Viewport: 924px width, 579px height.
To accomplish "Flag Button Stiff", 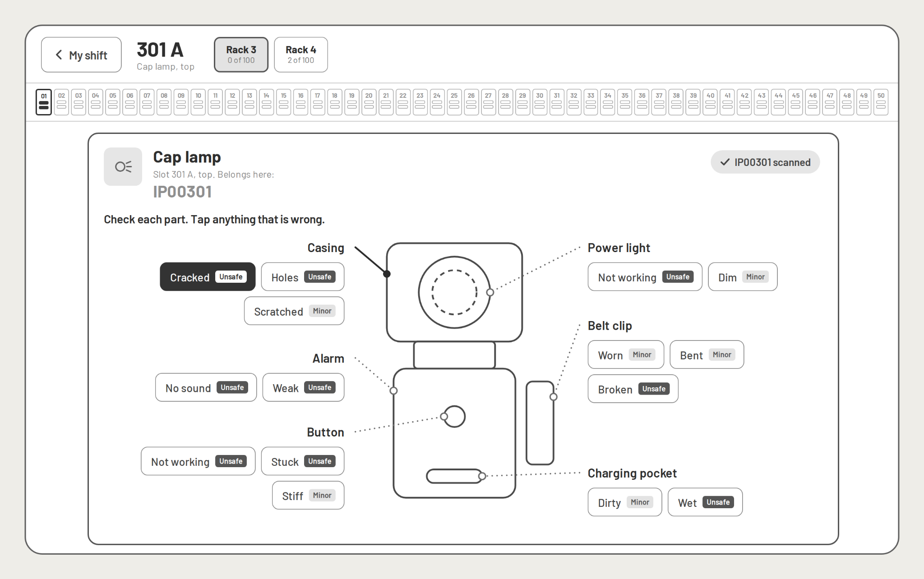I will [x=308, y=495].
